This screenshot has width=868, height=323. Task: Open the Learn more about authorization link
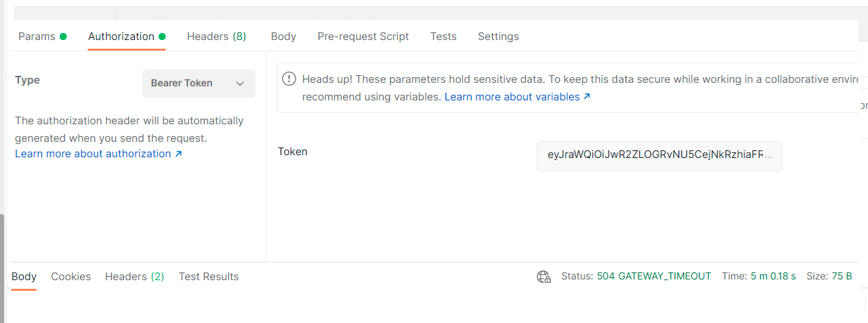[98, 154]
